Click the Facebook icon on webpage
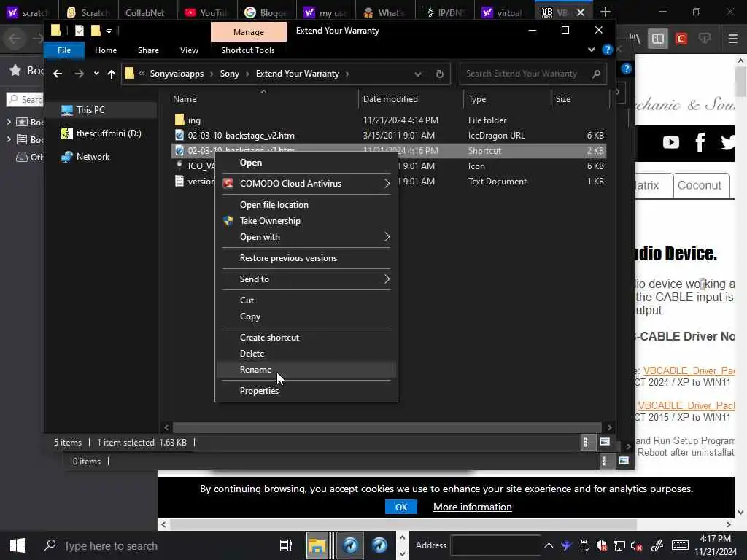This screenshot has height=560, width=747. 700,142
